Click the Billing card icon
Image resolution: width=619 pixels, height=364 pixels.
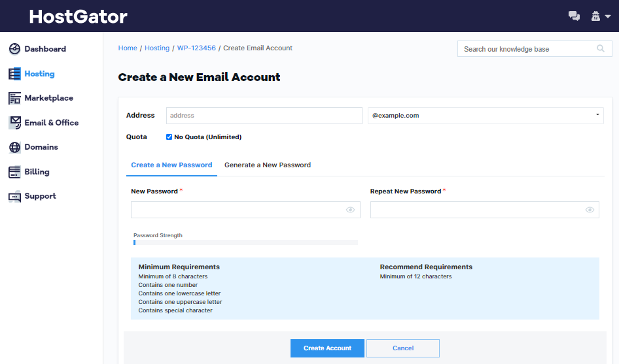(x=14, y=172)
